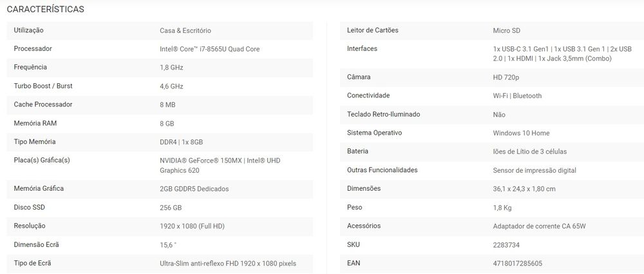Screen dimensions: 644x274
Task: Click the SKU number 2283734
Action: pos(506,244)
